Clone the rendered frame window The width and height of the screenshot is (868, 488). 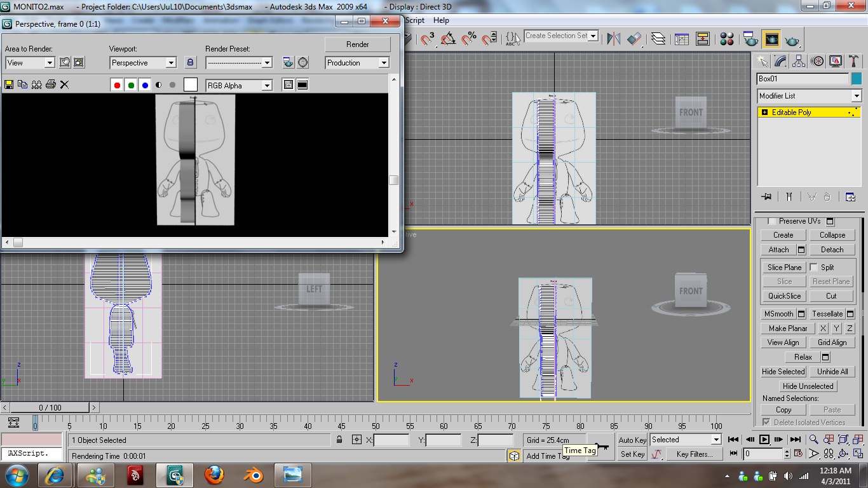(37, 85)
